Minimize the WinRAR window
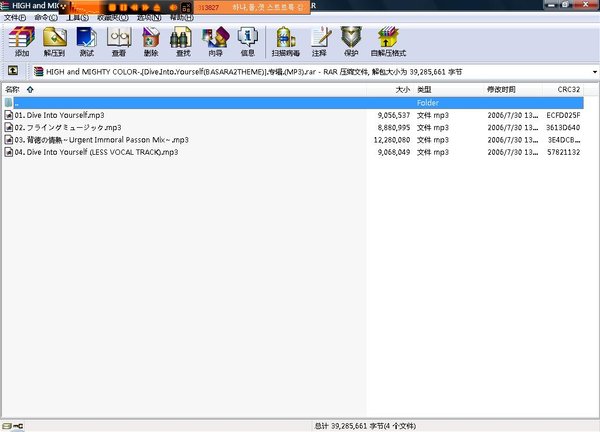The width and height of the screenshot is (600, 432). tap(551, 5)
